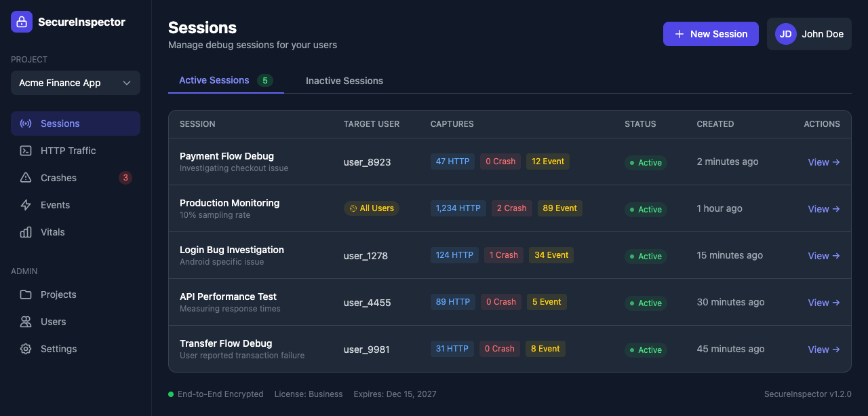Click the New Session button

coord(711,34)
